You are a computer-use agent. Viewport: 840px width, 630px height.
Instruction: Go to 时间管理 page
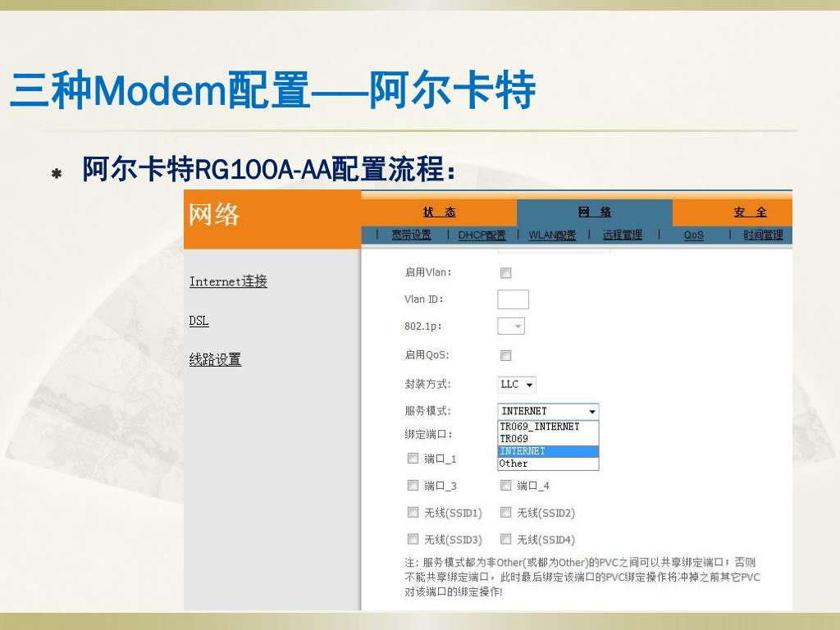coord(763,235)
